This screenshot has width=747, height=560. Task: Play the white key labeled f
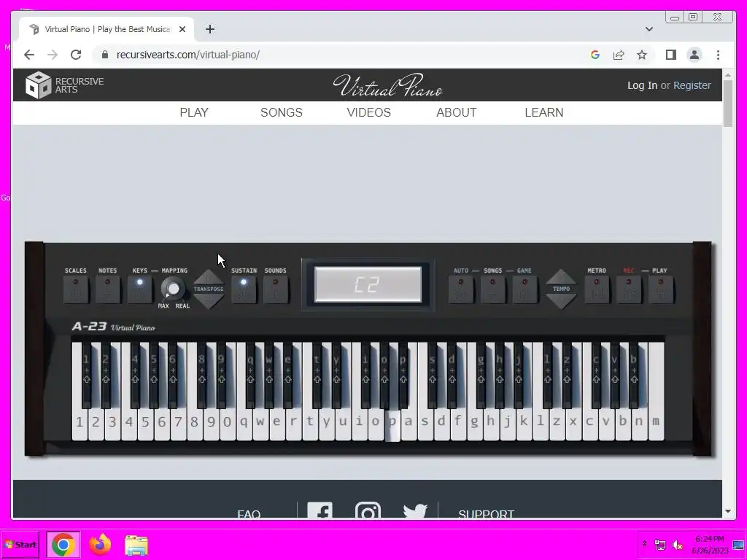458,421
